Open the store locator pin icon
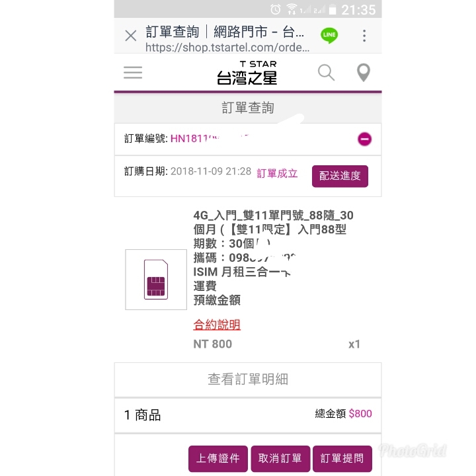 [x=364, y=73]
